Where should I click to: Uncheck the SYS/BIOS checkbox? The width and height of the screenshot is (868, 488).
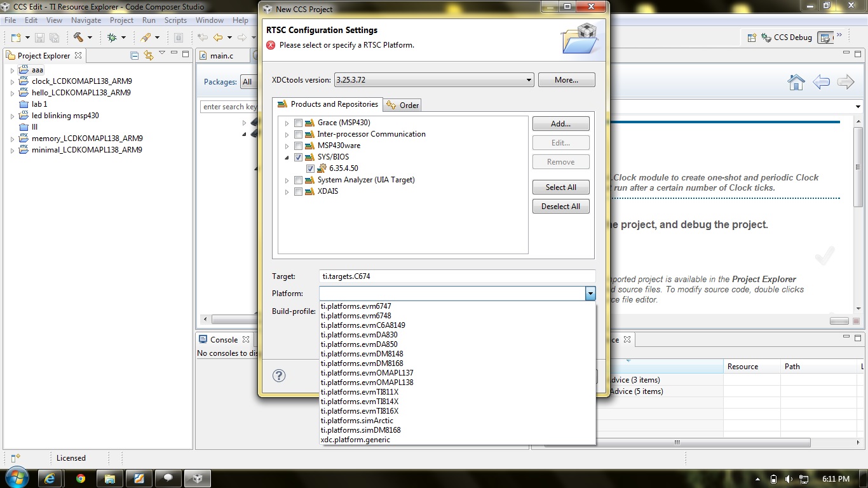(x=298, y=157)
